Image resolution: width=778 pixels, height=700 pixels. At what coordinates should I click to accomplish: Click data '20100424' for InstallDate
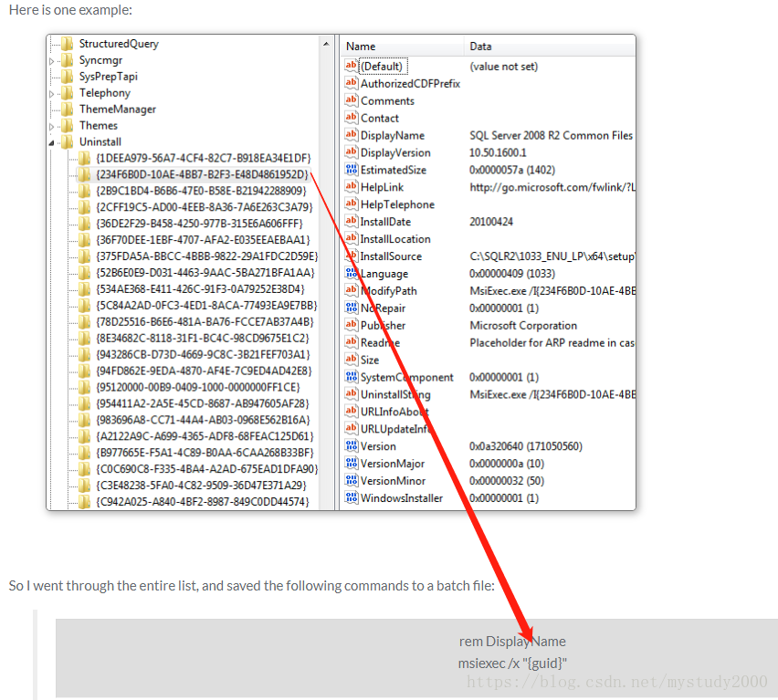491,222
